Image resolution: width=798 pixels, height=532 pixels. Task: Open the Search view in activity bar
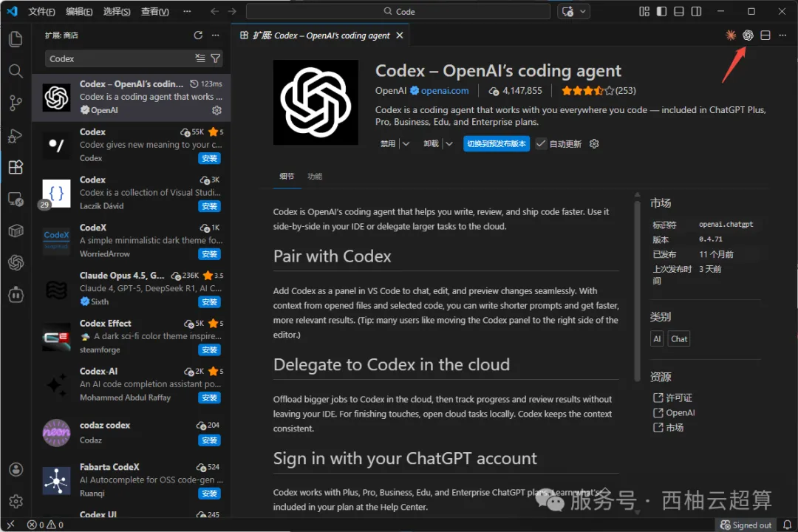[x=16, y=71]
